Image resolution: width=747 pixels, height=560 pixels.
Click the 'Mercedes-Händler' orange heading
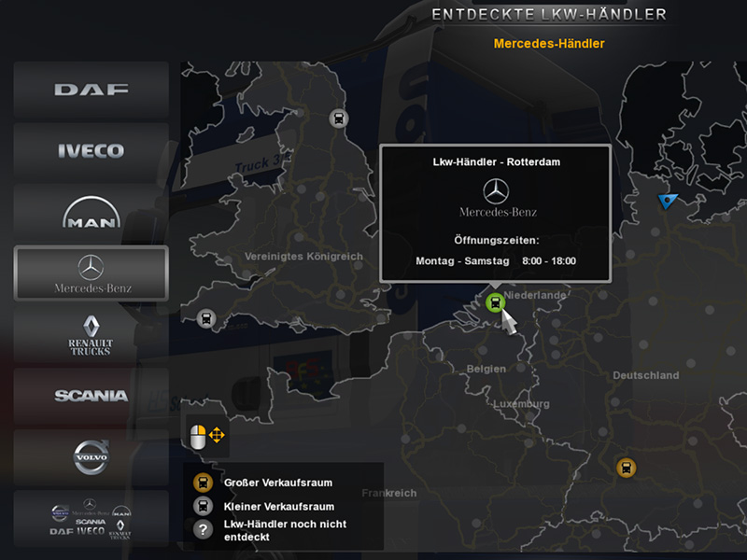(549, 43)
